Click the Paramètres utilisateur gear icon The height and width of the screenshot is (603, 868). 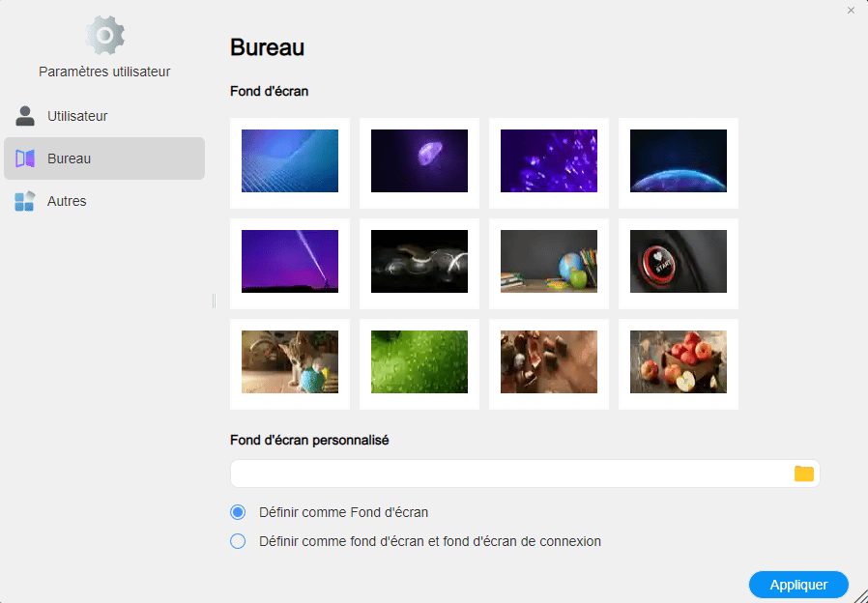click(x=104, y=36)
